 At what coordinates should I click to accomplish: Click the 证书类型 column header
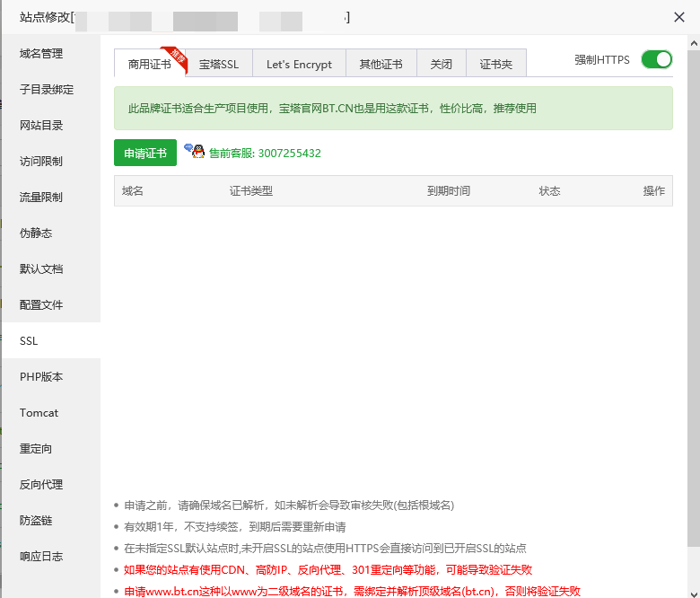[x=251, y=191]
